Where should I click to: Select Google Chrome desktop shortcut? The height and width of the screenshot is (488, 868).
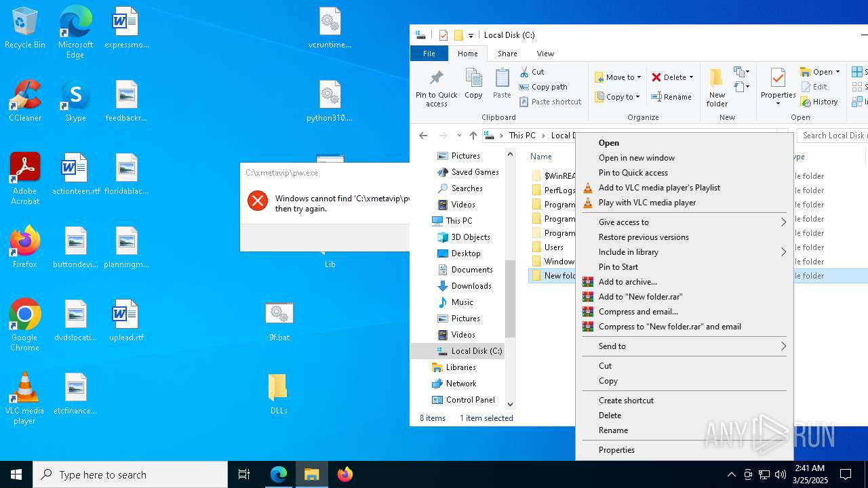pyautogui.click(x=25, y=325)
